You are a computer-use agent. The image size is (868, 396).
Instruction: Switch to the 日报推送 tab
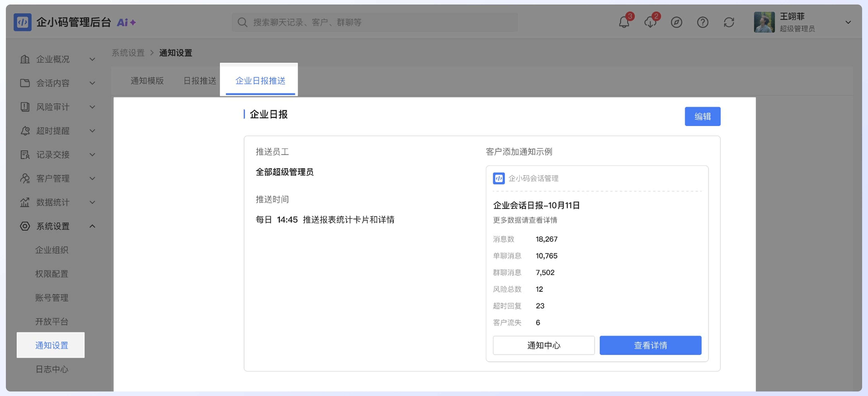coord(199,81)
